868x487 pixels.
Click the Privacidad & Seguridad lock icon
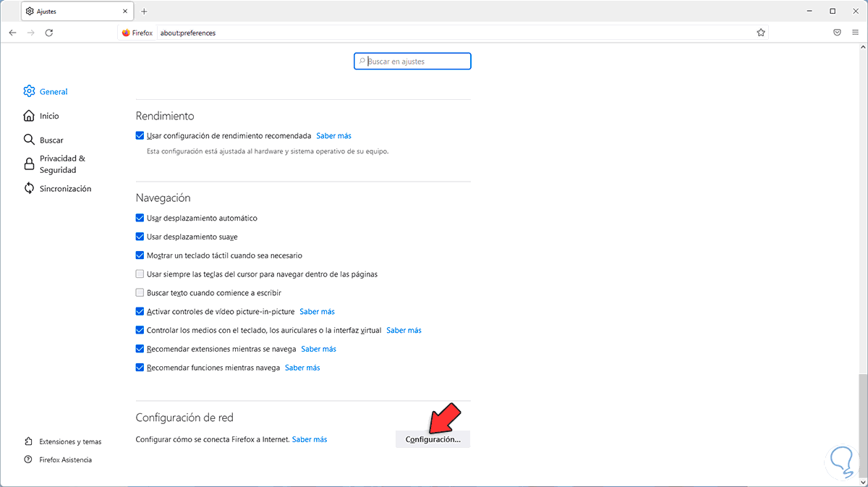click(x=29, y=164)
